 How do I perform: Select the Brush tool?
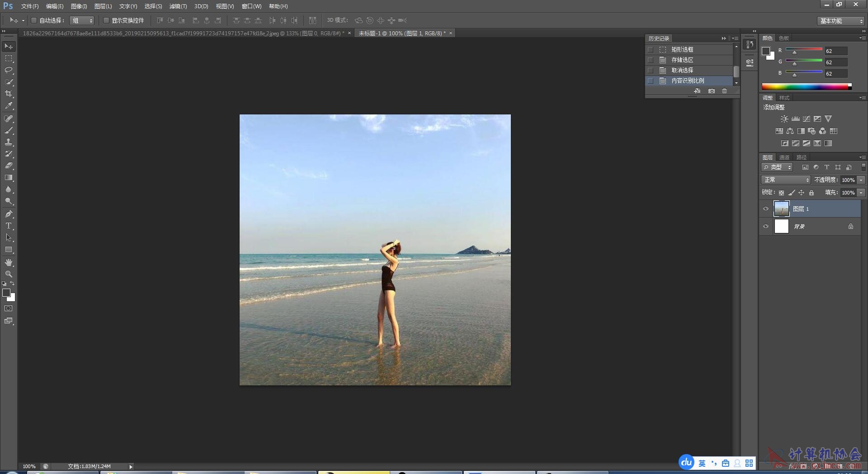pyautogui.click(x=9, y=130)
